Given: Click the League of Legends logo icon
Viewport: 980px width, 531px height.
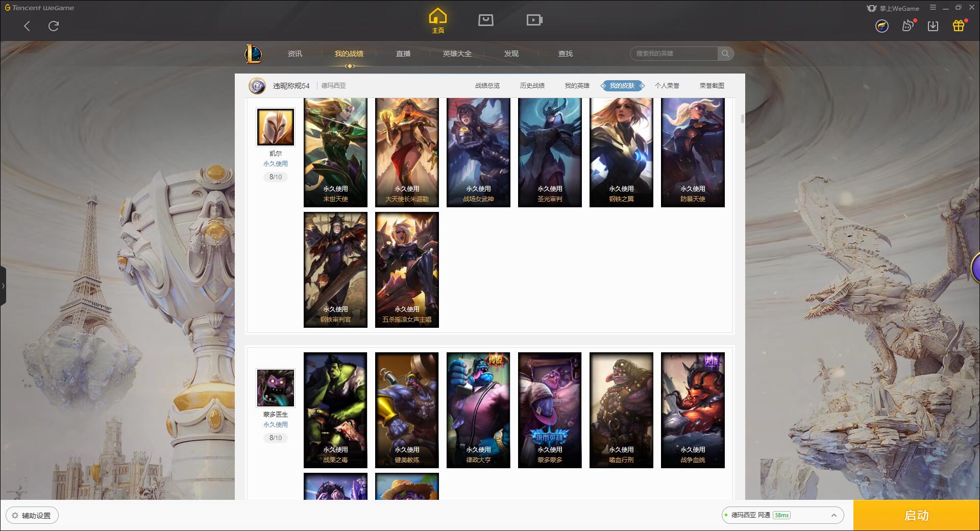Looking at the screenshot, I should coord(253,54).
